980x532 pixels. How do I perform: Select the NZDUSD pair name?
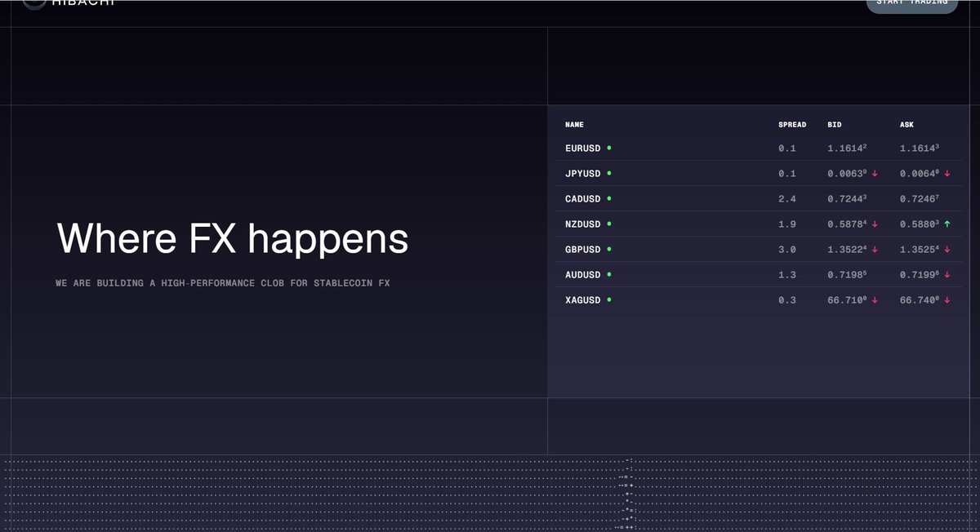point(583,224)
